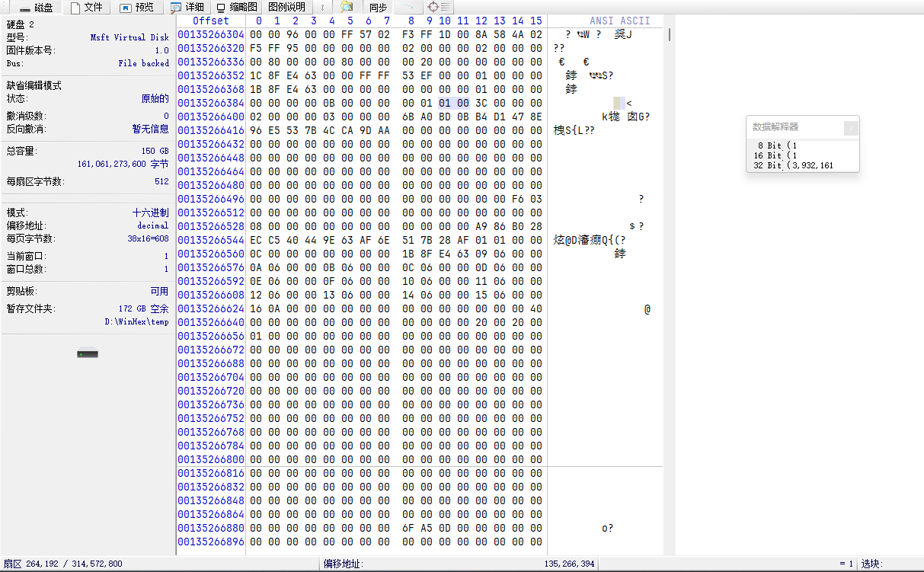Close the 数据解释器 data interpreter panel
This screenshot has width=924, height=572.
(x=851, y=128)
